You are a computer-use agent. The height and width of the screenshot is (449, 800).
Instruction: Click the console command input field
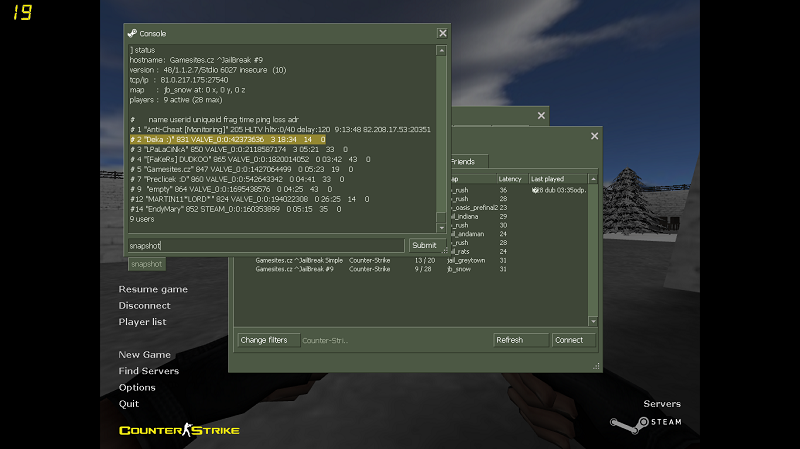[x=266, y=245]
